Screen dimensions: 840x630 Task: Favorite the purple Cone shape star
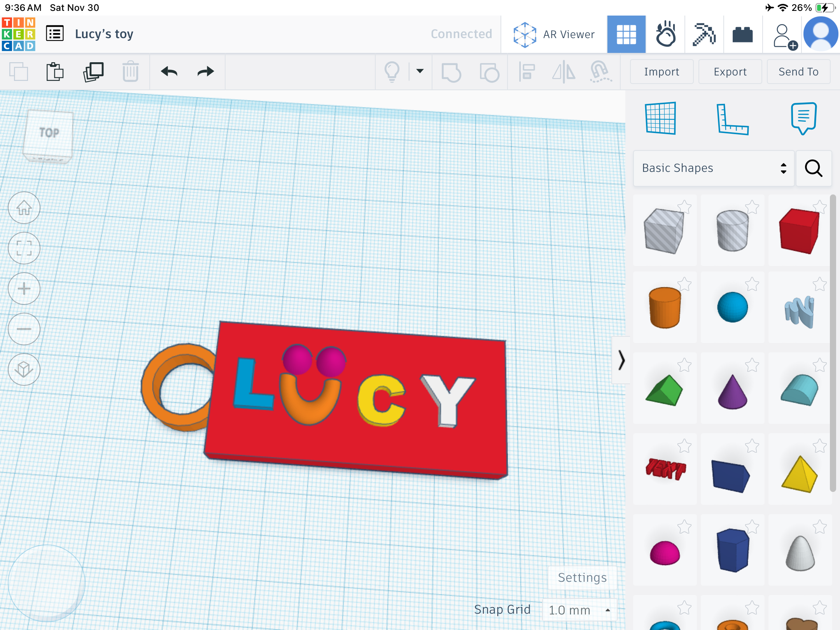[x=752, y=365]
